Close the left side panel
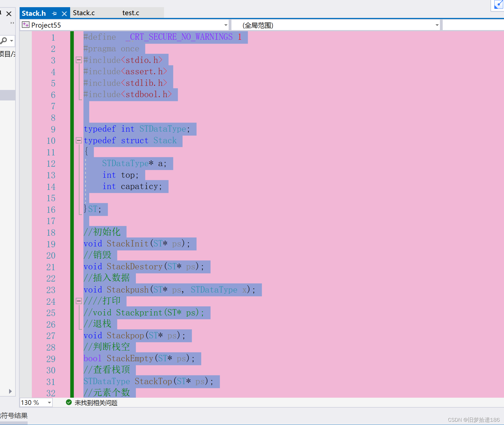 coord(9,14)
